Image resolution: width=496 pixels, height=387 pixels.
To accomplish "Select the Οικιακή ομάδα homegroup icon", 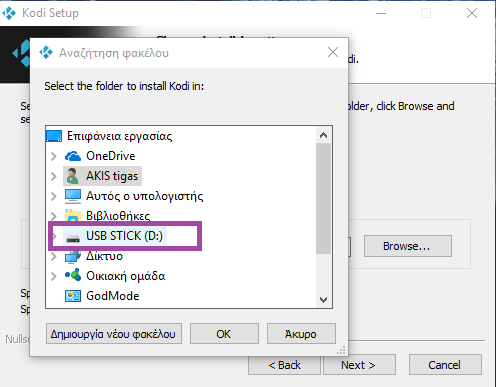I will 73,275.
